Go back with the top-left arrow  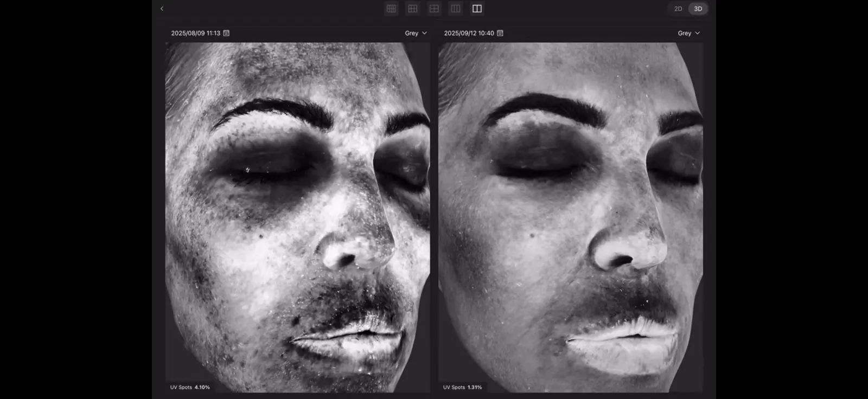162,9
